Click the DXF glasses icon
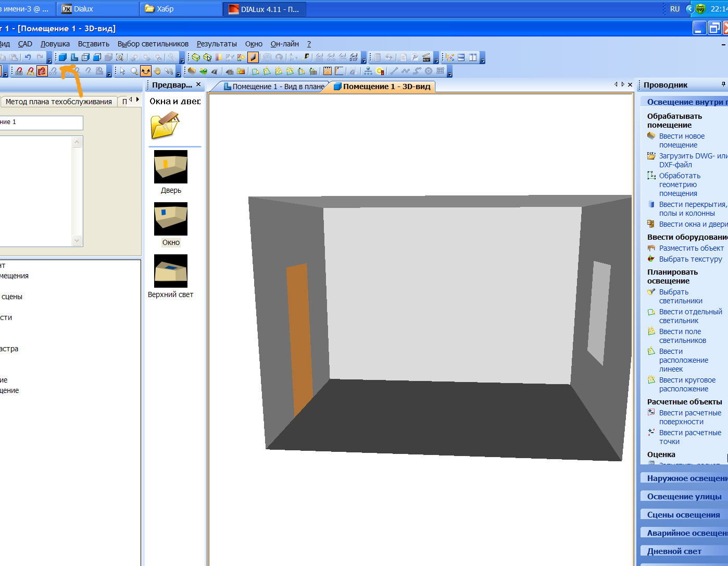This screenshot has width=728, height=566. 354,57
